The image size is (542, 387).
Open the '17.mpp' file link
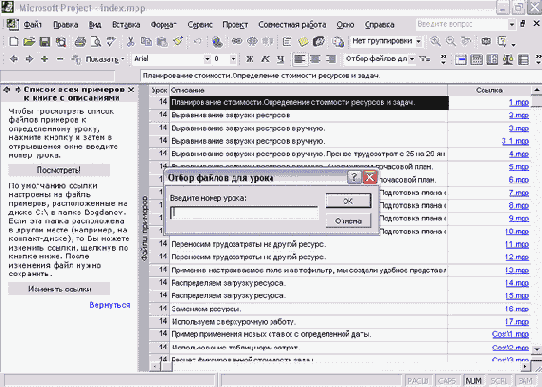(x=517, y=321)
